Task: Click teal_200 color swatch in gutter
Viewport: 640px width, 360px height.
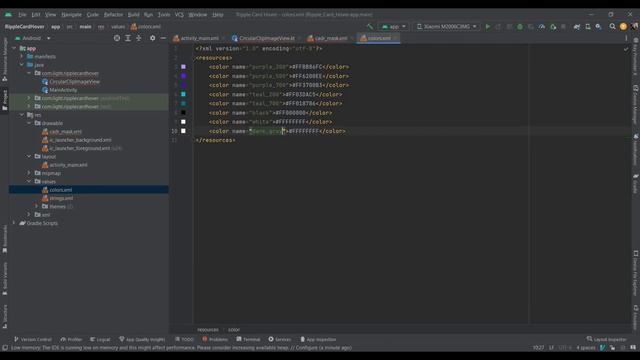Action: (x=183, y=94)
